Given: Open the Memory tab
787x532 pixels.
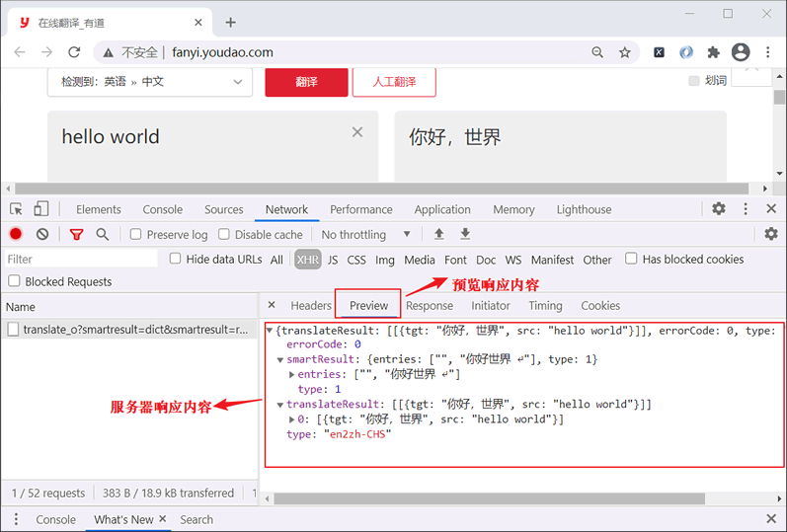Looking at the screenshot, I should tap(513, 209).
